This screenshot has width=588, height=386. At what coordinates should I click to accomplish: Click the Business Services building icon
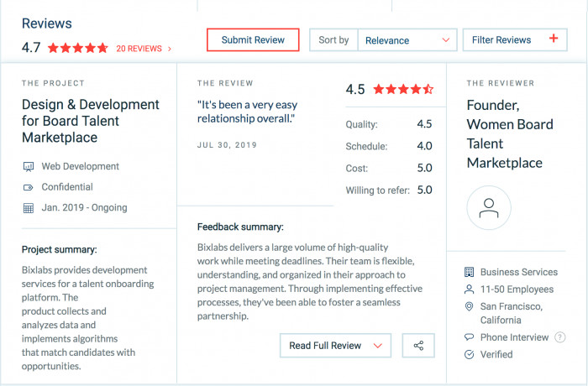point(469,272)
